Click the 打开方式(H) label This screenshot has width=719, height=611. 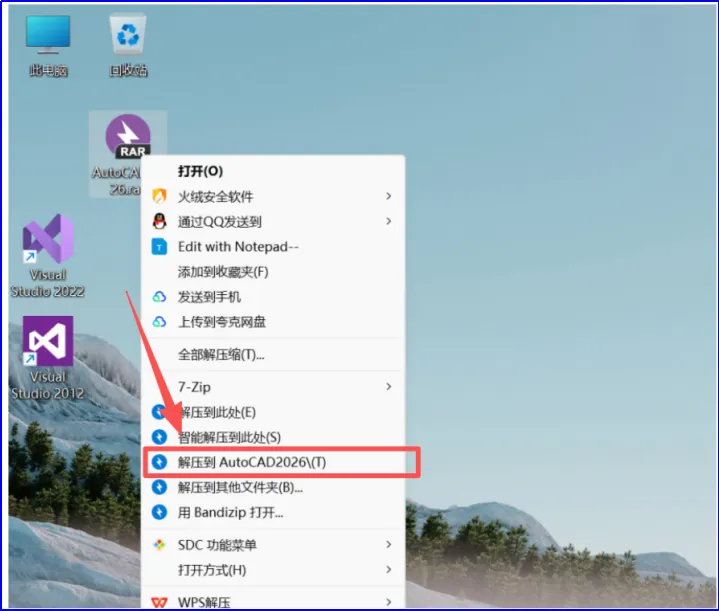[212, 570]
